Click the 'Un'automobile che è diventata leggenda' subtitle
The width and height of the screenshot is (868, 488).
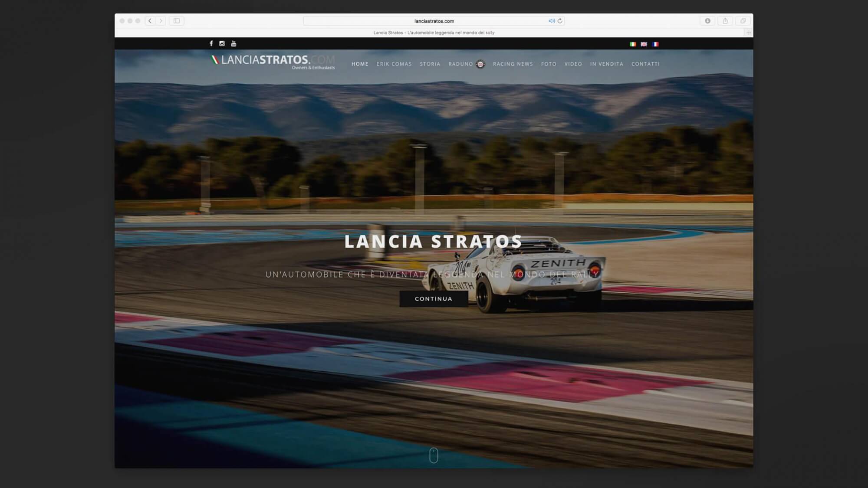432,274
